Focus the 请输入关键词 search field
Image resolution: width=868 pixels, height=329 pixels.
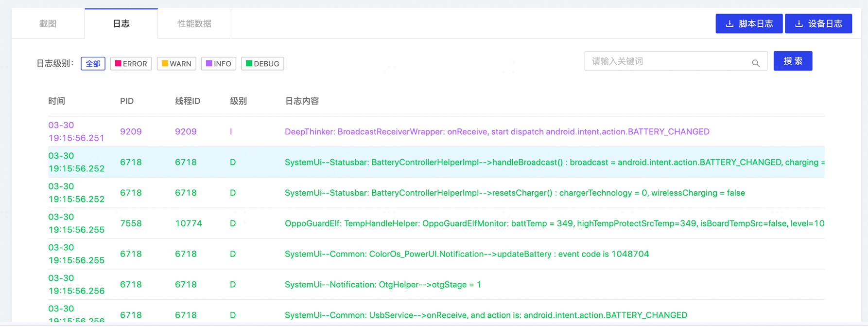point(668,61)
